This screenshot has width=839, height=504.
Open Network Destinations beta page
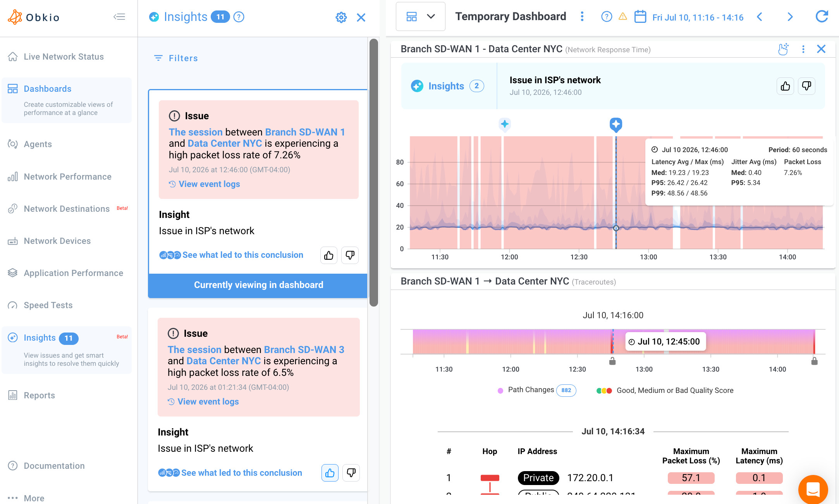click(67, 209)
